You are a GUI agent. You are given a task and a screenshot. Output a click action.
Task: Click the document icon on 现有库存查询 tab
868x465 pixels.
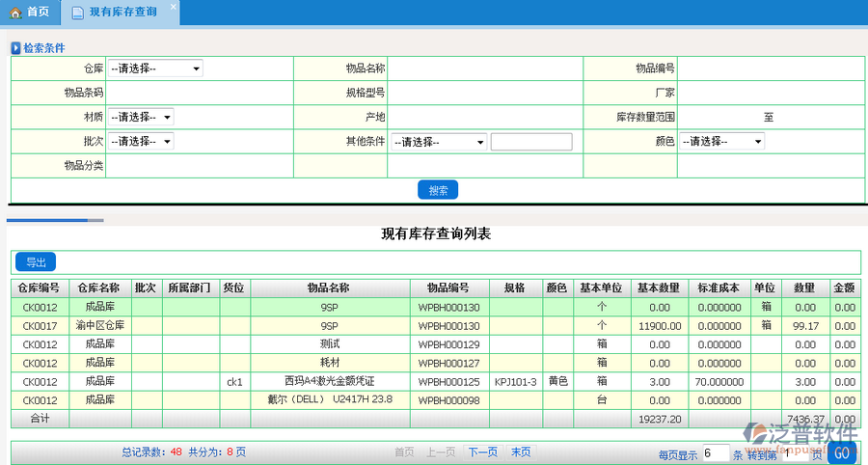(x=77, y=13)
